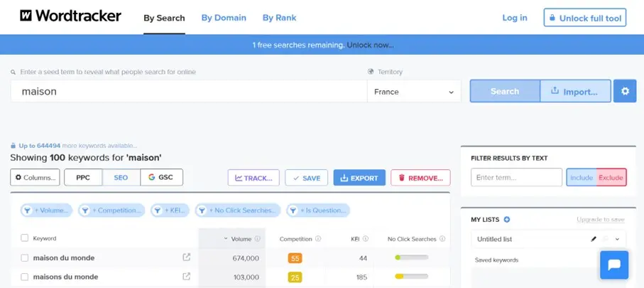Show Volume column info tooltip icon

(258, 239)
